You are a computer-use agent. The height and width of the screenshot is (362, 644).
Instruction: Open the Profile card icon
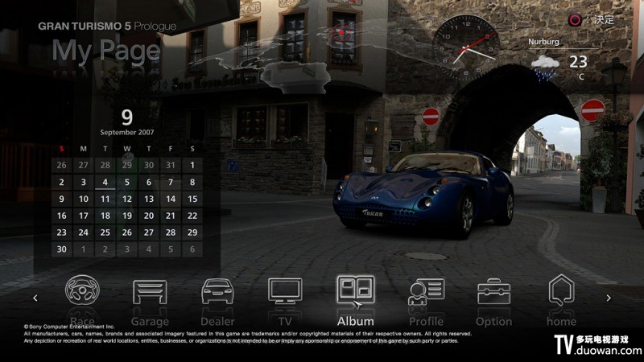click(427, 292)
